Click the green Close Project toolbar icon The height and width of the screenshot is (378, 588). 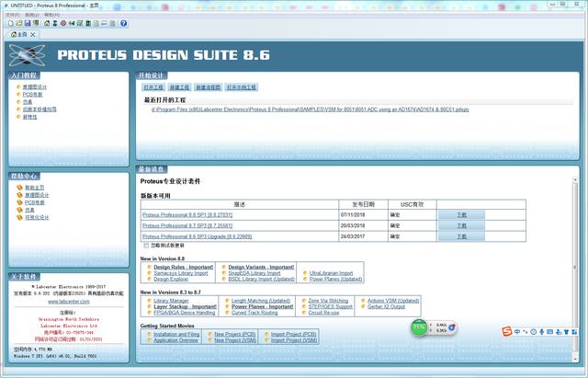[x=36, y=23]
